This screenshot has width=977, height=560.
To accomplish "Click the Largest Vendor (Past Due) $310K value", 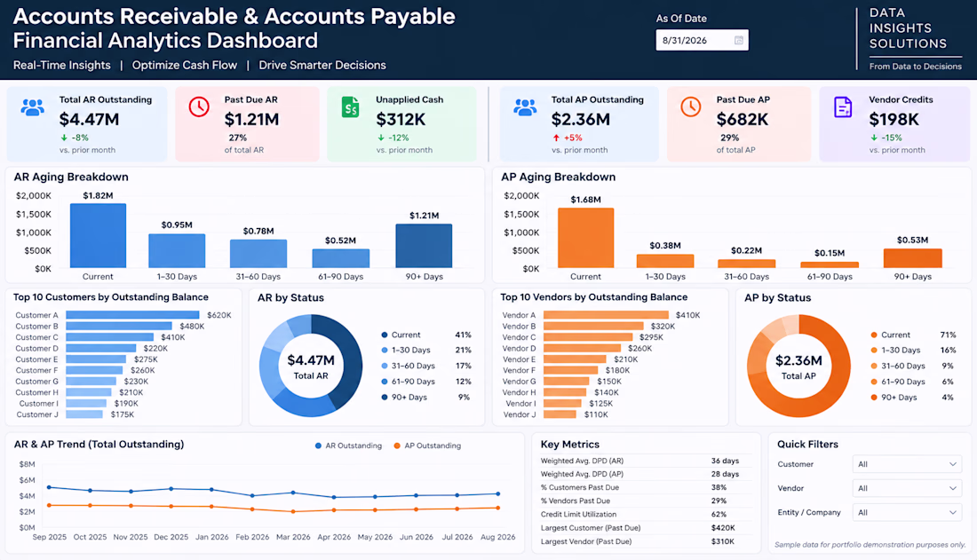I will point(723,542).
